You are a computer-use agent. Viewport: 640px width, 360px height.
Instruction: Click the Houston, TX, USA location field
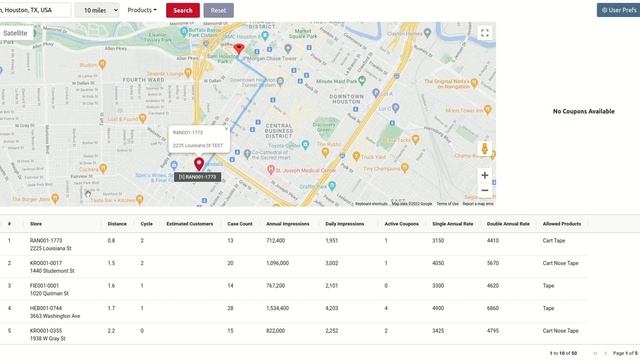point(35,10)
